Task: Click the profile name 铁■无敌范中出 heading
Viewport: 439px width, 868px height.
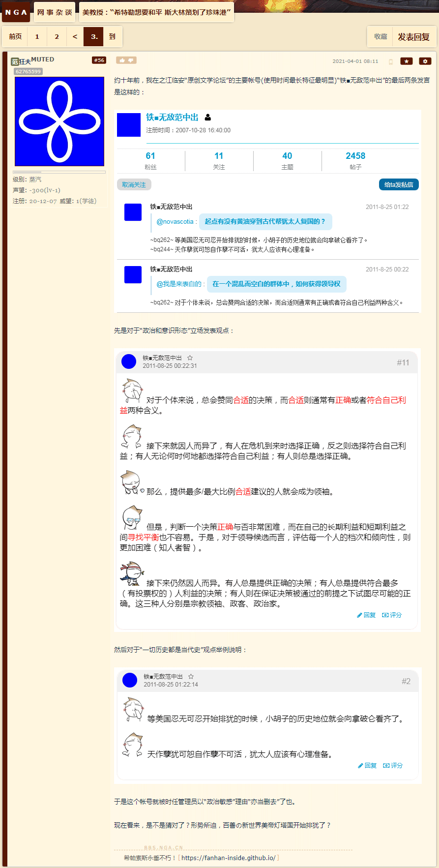Action: 172,117
